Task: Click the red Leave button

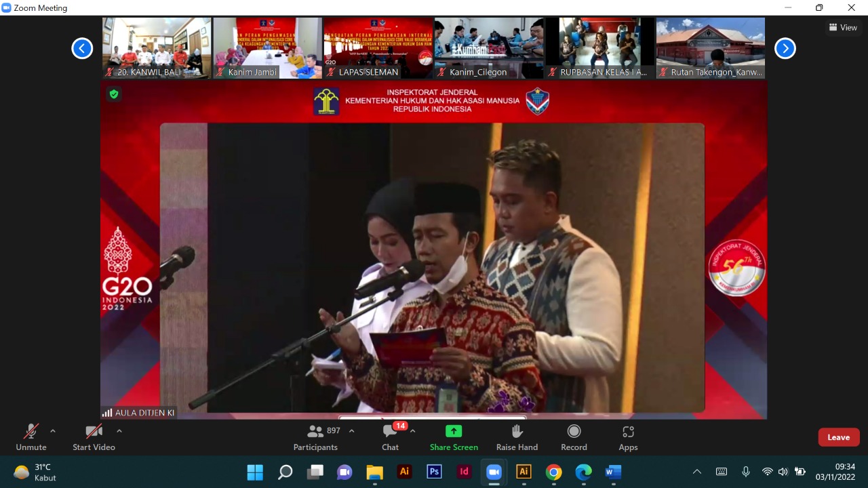Action: [838, 437]
